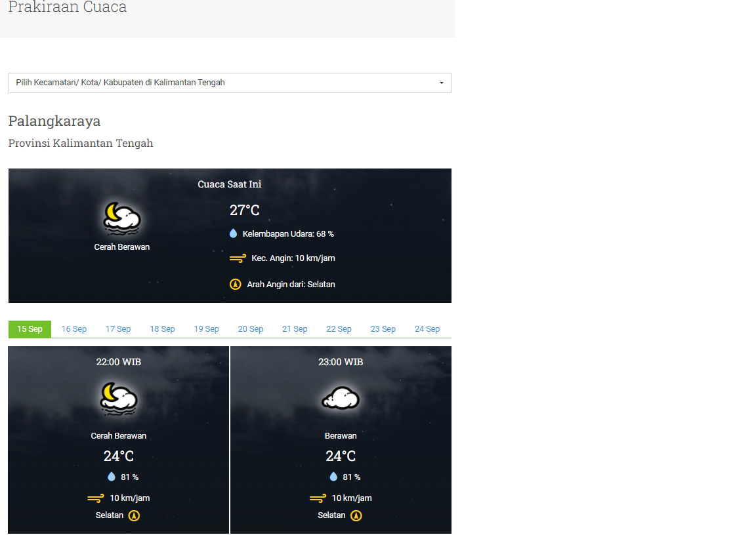Click the compass icon in 23:00 card
This screenshot has height=537, width=756.
tap(356, 516)
